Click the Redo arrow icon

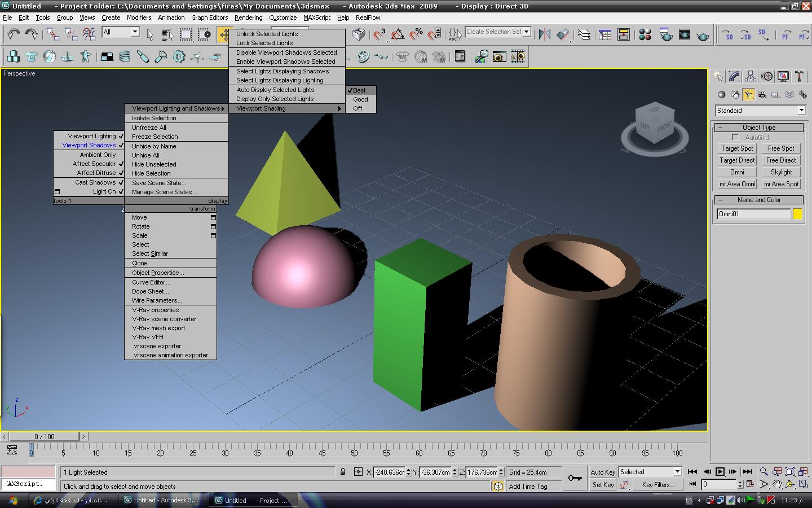coord(32,34)
